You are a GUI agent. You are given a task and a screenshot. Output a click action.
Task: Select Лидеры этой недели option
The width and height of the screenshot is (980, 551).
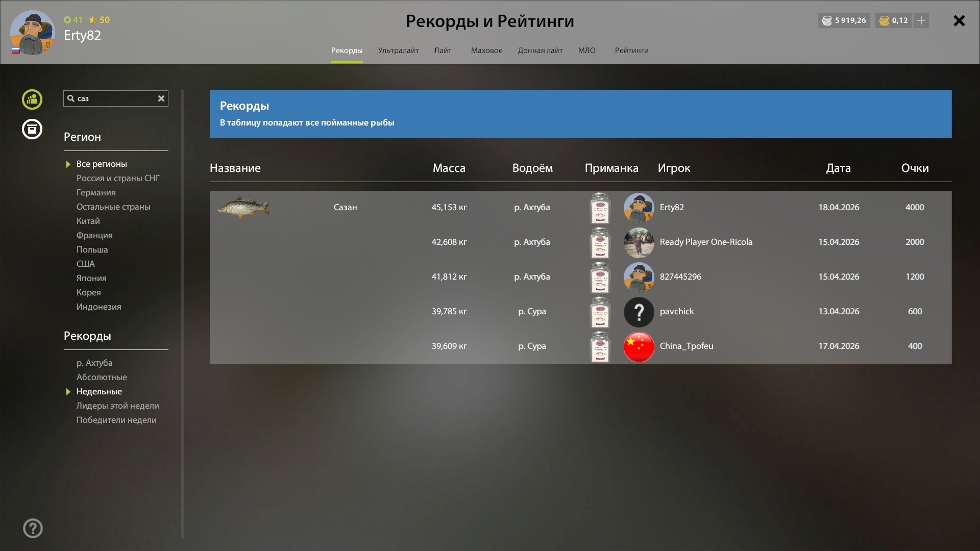[x=117, y=406]
